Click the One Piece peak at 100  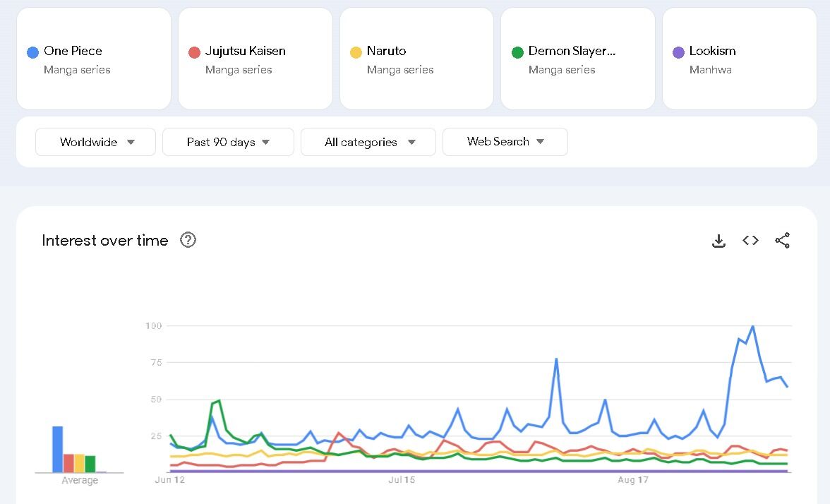tap(752, 327)
